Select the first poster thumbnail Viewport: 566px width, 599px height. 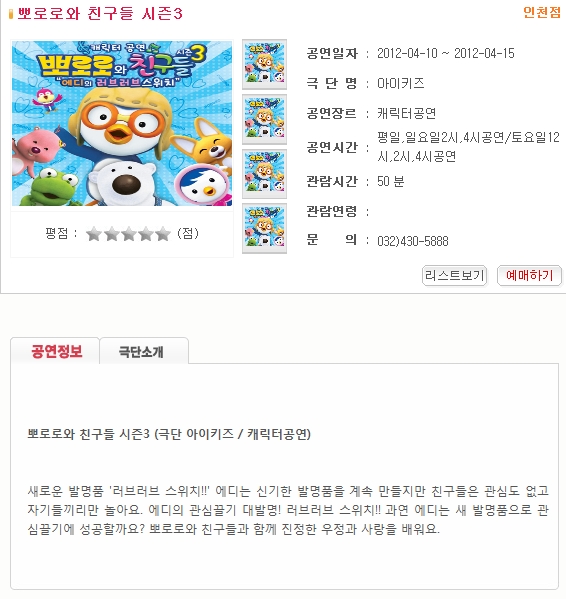pos(264,64)
